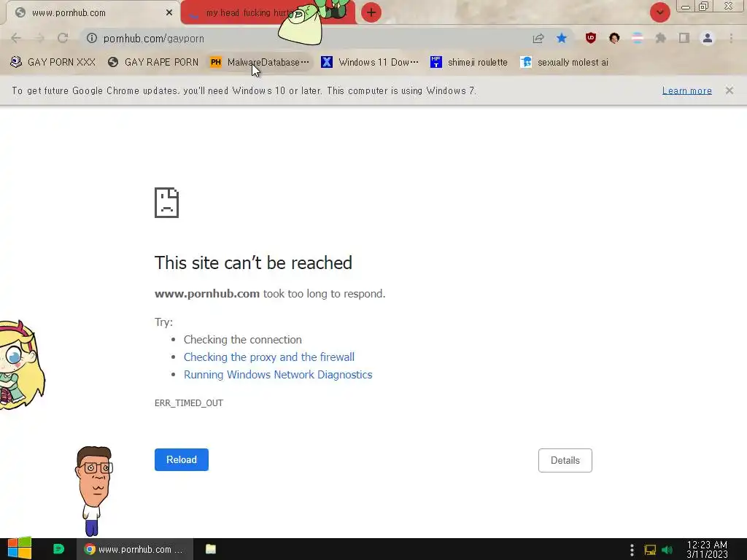Click the Details button
This screenshot has height=560, width=747.
coord(565,461)
